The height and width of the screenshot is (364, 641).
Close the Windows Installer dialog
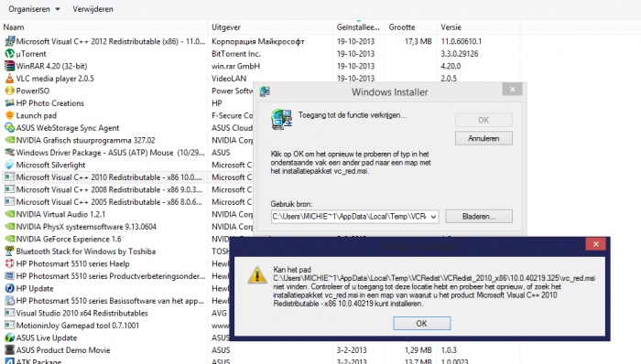512,90
